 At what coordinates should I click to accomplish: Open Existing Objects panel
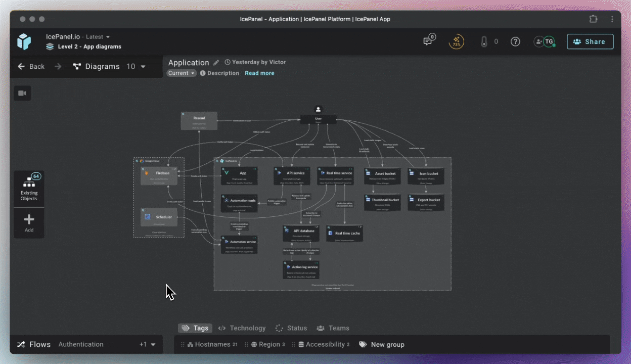29,189
